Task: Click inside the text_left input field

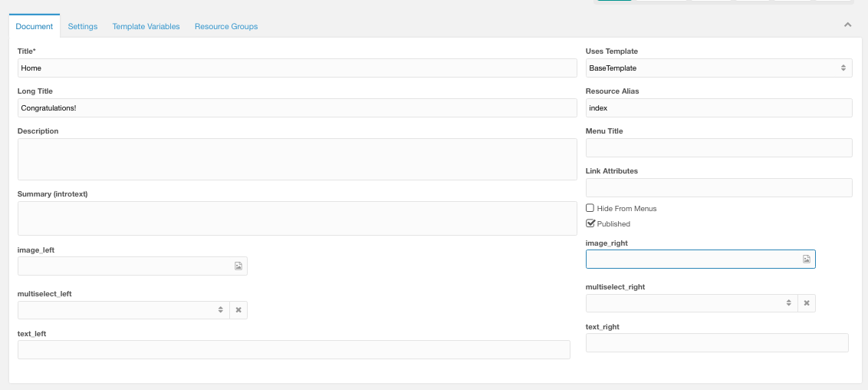Action: (x=294, y=349)
